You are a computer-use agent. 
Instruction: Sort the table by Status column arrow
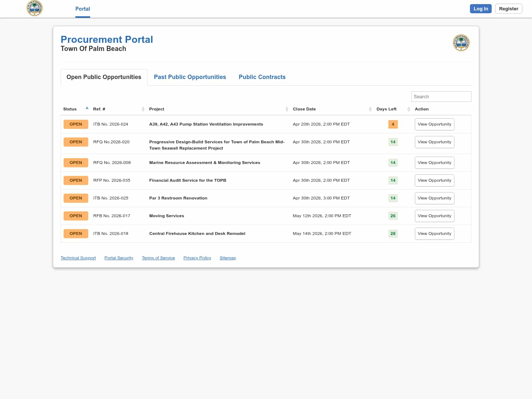click(87, 108)
